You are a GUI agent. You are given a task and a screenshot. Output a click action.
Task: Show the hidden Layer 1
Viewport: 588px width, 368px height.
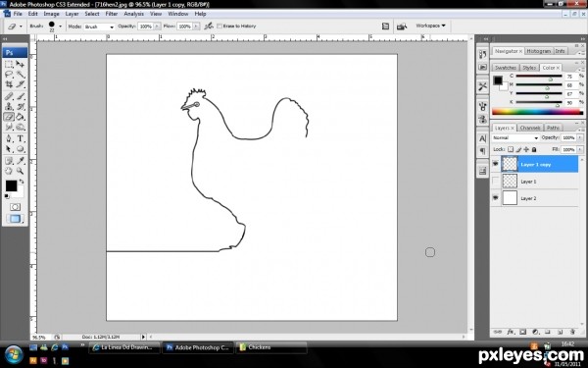point(495,181)
